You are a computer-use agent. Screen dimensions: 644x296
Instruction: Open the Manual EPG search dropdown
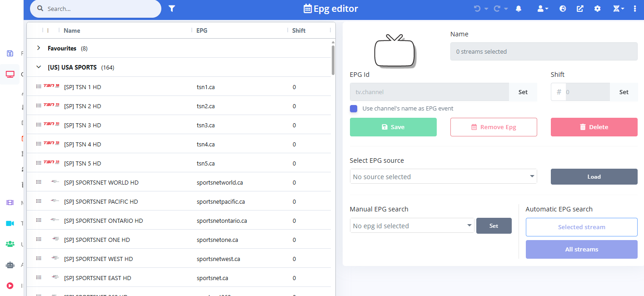tap(412, 226)
